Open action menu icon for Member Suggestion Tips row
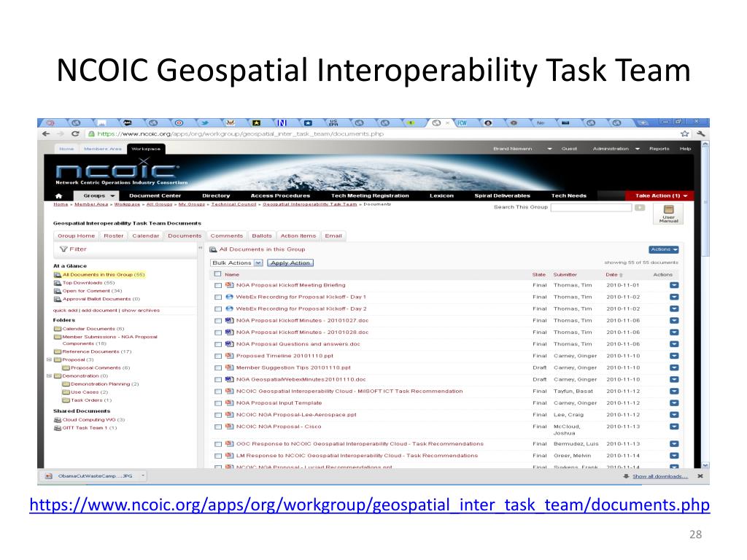 click(x=674, y=367)
